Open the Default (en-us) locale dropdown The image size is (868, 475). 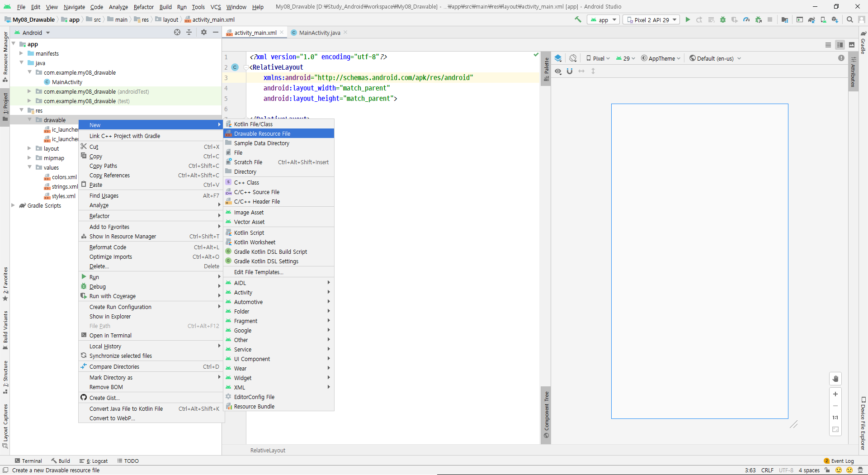click(x=715, y=58)
